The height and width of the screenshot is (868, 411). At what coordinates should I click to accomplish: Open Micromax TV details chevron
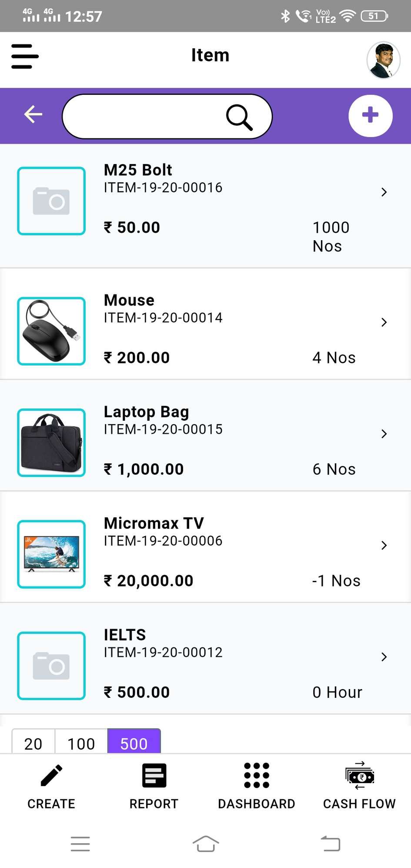coord(384,545)
